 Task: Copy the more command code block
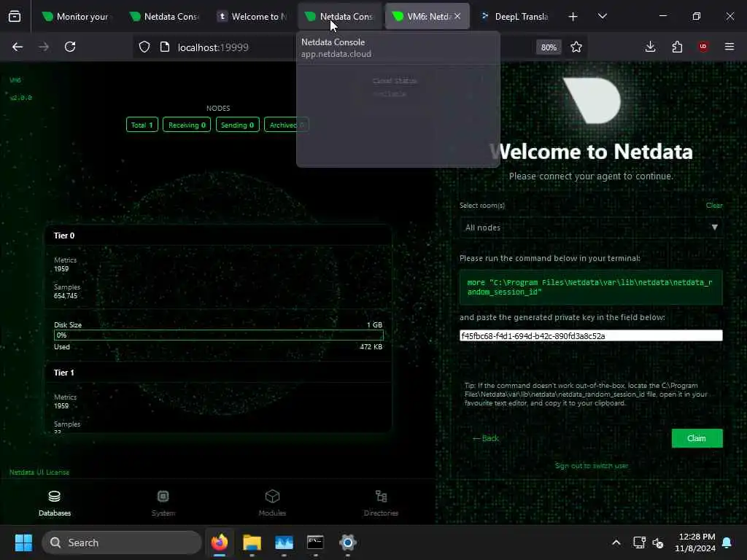(591, 287)
